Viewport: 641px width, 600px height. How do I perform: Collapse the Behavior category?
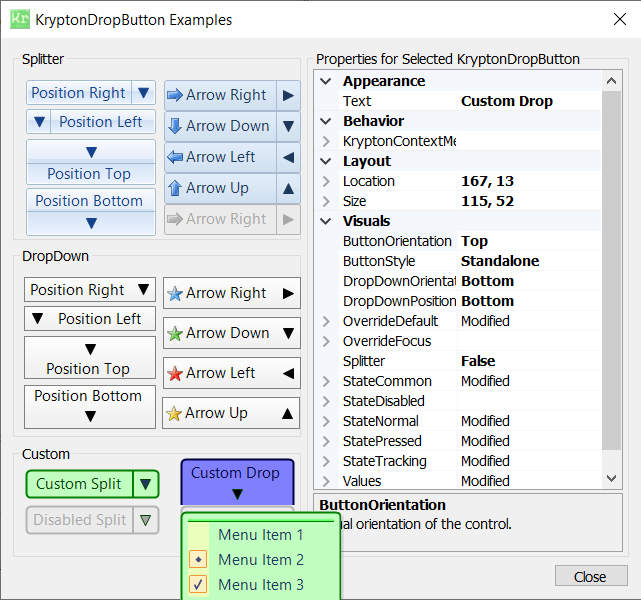click(326, 121)
